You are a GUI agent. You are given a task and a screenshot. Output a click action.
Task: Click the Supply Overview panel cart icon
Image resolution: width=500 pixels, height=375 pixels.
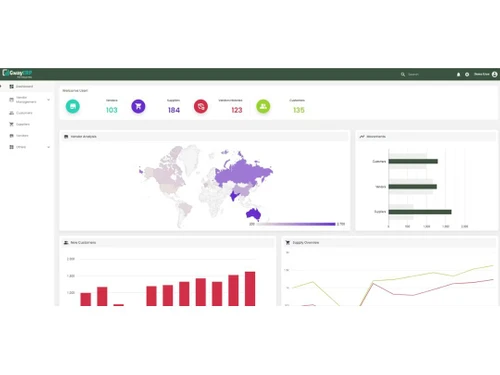click(288, 242)
